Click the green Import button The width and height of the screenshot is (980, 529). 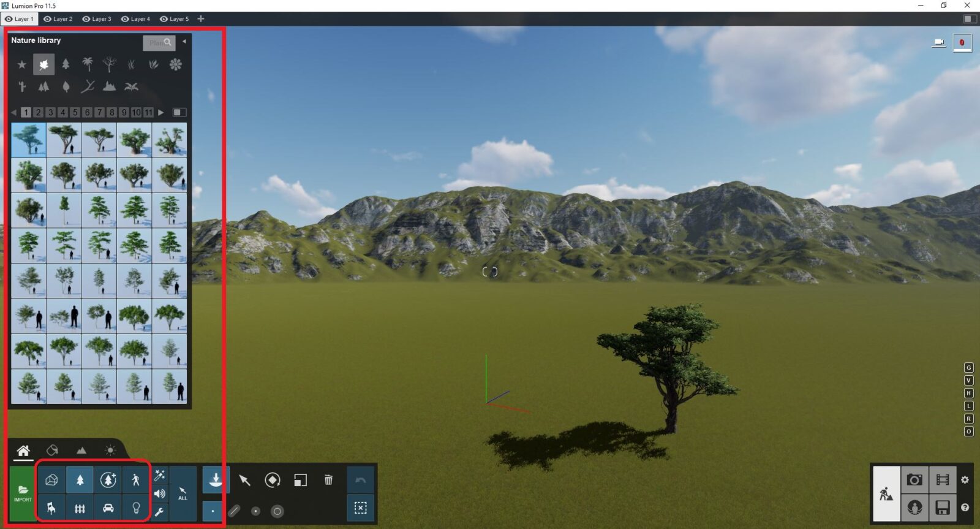tap(23, 493)
